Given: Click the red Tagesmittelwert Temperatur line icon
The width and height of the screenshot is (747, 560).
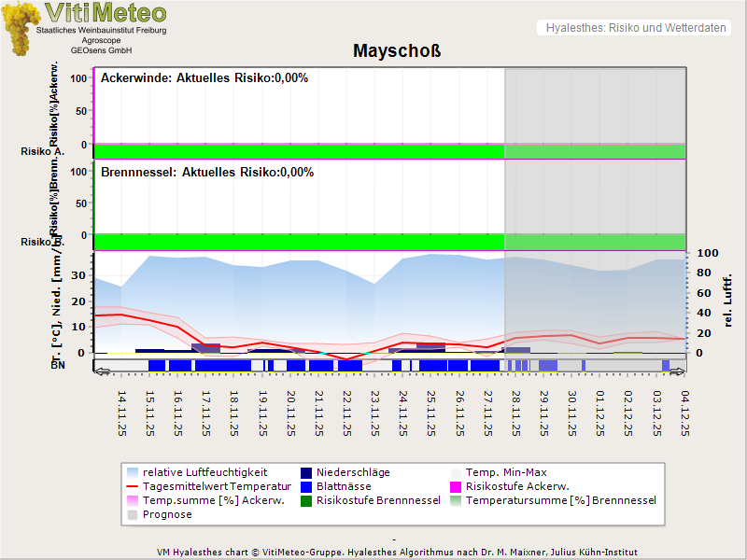Looking at the screenshot, I should tap(132, 486).
